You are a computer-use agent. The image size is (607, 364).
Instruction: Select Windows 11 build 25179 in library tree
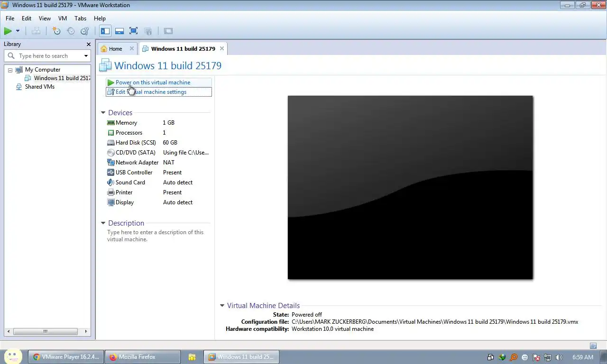point(62,78)
